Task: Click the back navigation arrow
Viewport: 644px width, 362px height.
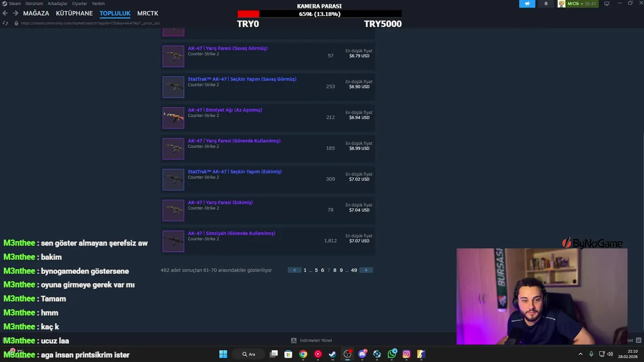Action: click(5, 13)
